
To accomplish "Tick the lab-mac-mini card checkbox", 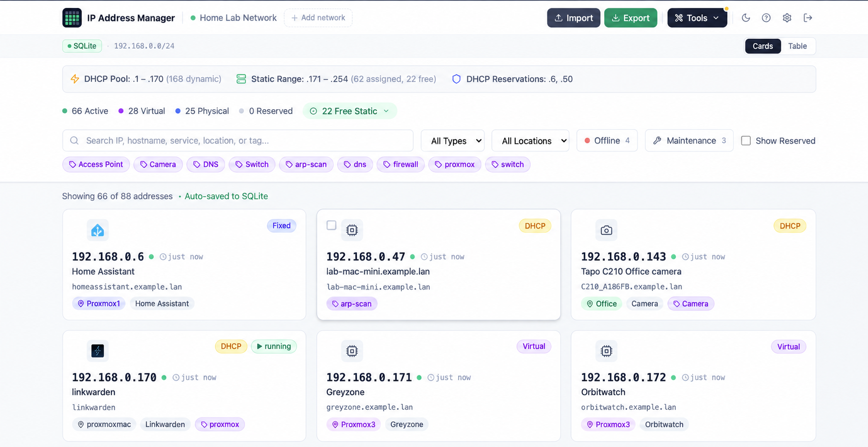I will [x=331, y=225].
